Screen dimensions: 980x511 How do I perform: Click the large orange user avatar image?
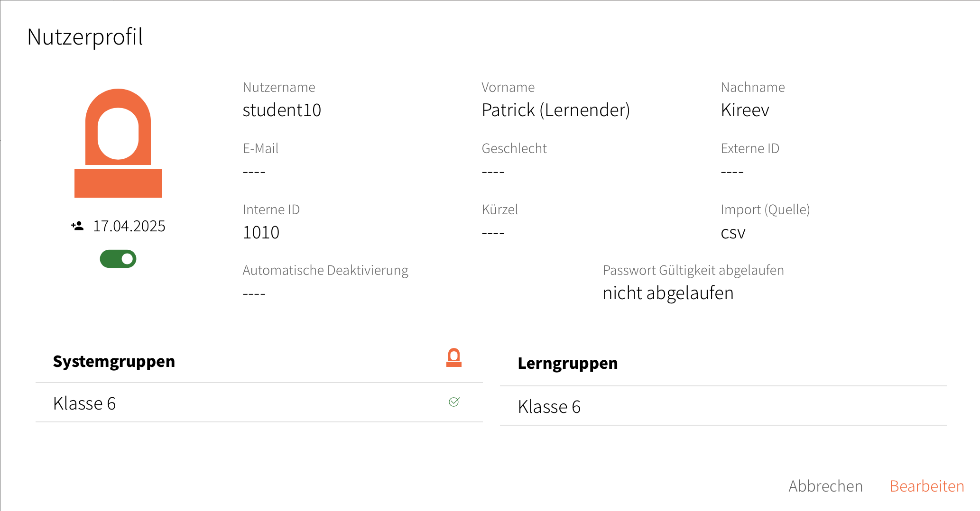coord(118,143)
